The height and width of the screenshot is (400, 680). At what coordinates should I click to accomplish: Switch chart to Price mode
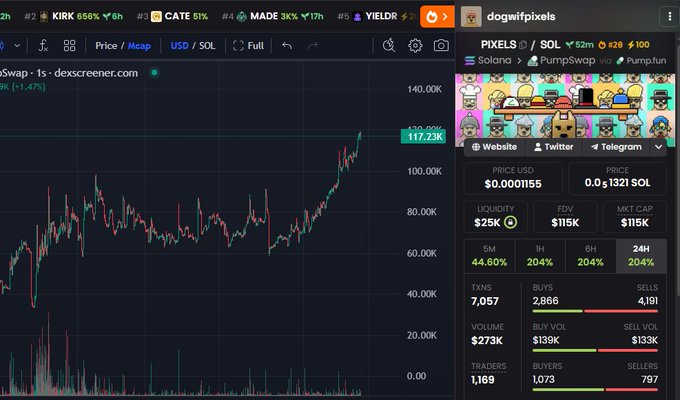click(x=106, y=46)
